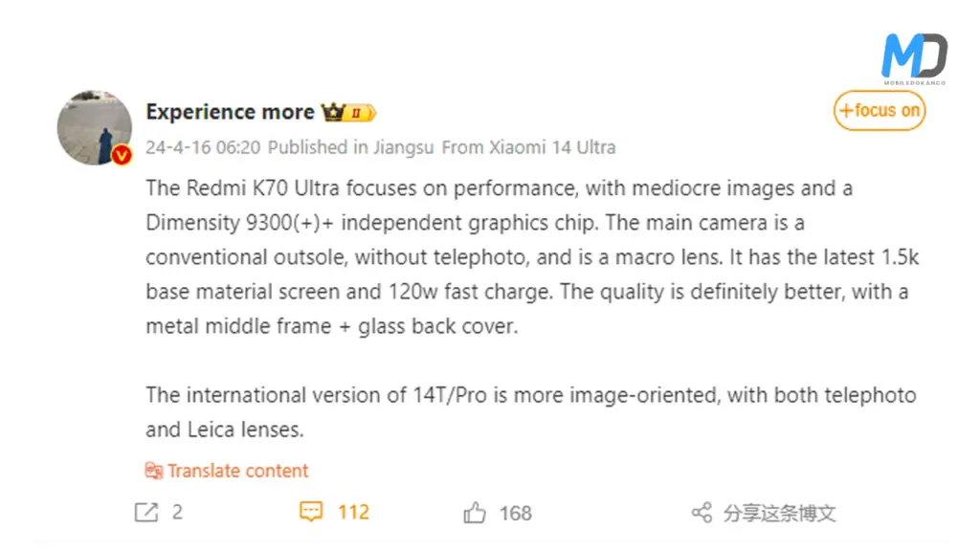Click the 分享这条博文 share text
980x551 pixels.
coord(777,512)
